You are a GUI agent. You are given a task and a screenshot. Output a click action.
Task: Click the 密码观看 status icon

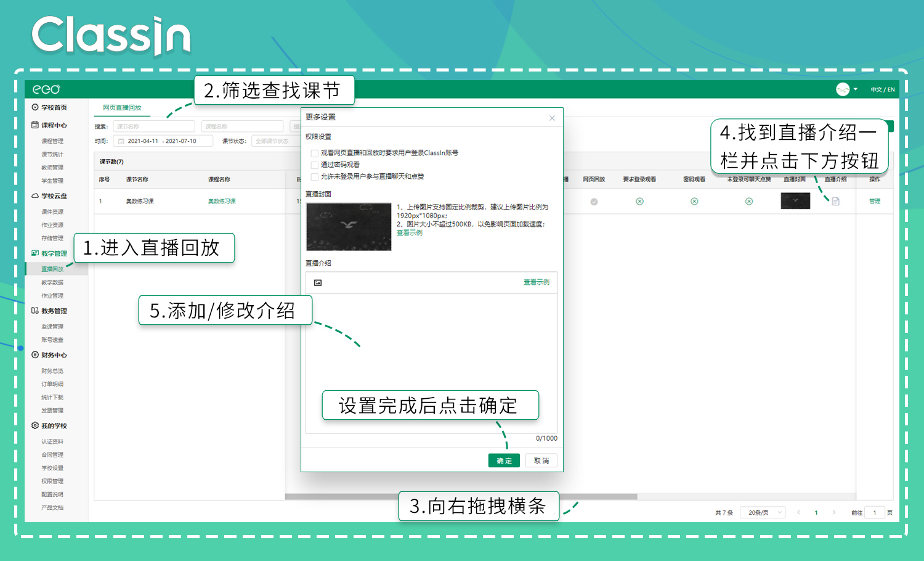(694, 202)
